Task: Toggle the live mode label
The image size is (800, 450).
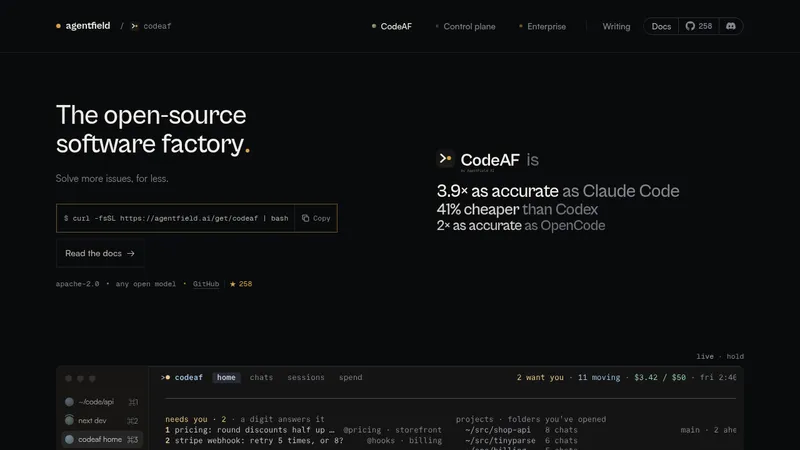Action: click(705, 356)
